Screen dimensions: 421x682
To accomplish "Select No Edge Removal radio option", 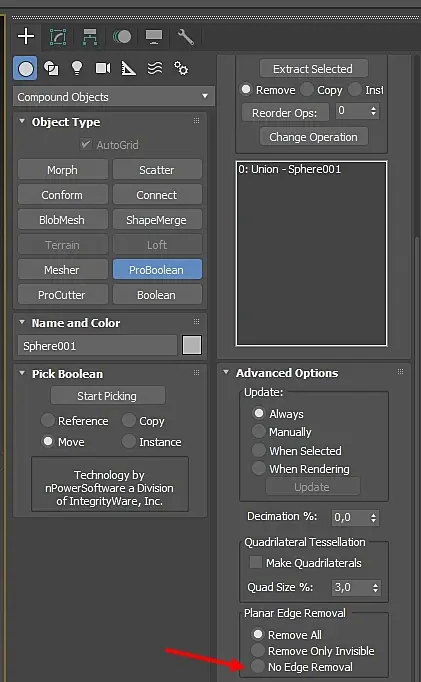I will click(258, 666).
